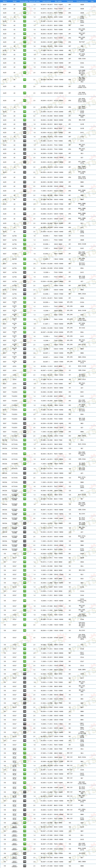Click the Model column header
Viewport: 96px width, 868px height.
click(14, 1)
